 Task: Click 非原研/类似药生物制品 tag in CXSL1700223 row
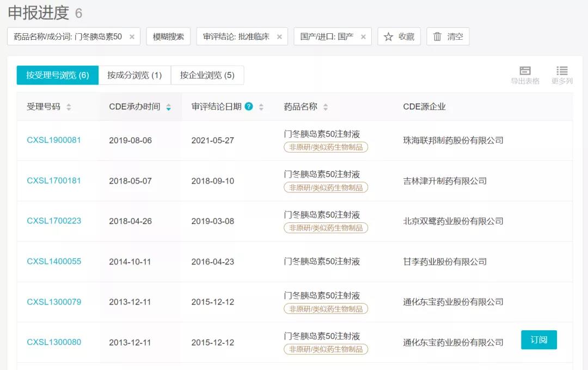coord(326,228)
